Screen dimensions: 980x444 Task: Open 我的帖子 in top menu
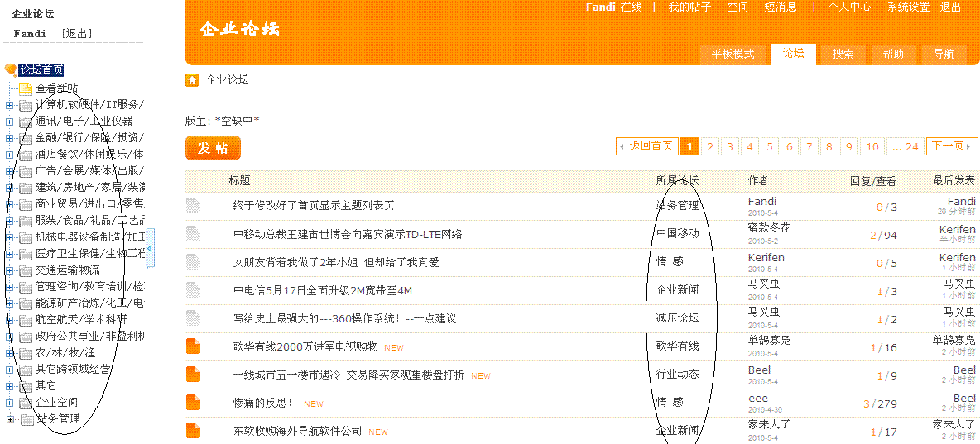(x=690, y=7)
